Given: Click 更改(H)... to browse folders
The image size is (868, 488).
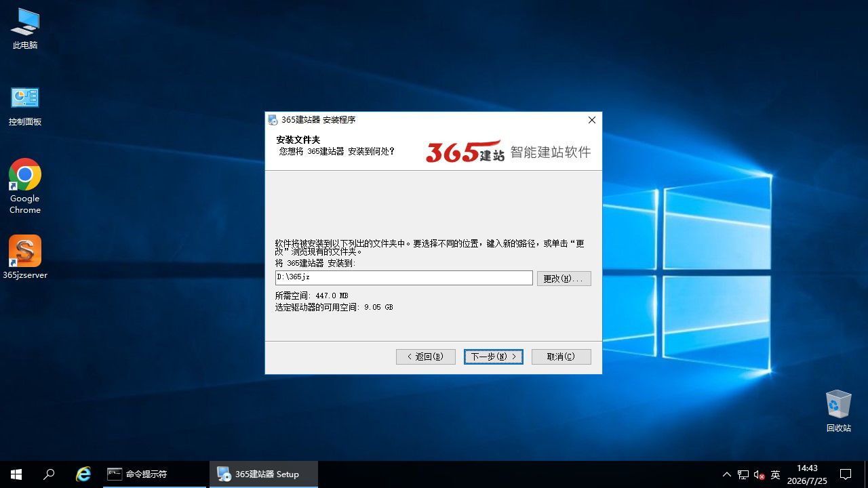Looking at the screenshot, I should (564, 279).
